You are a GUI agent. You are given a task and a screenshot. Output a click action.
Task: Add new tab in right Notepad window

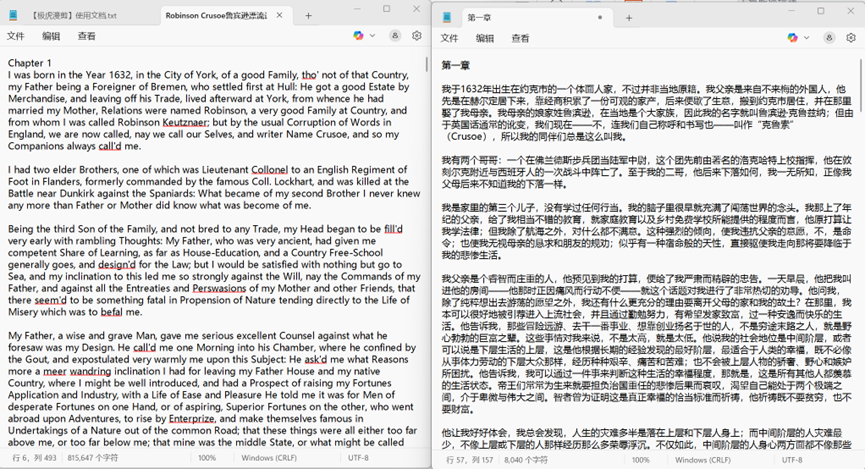(629, 18)
